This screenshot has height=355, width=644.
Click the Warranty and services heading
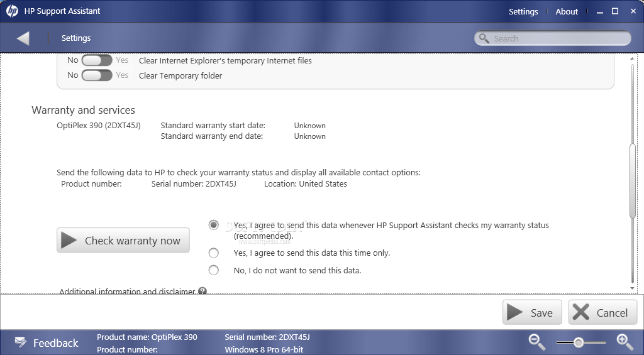click(84, 110)
